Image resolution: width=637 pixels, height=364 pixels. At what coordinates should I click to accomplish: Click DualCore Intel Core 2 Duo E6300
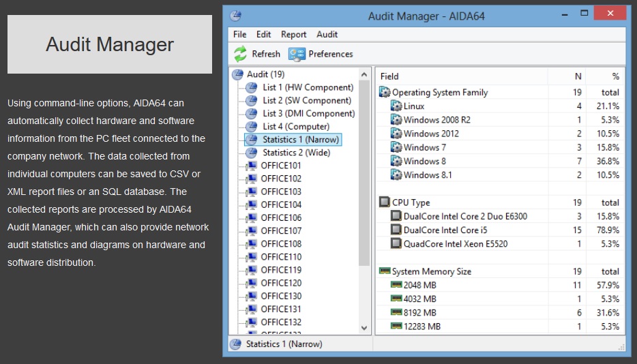[465, 216]
